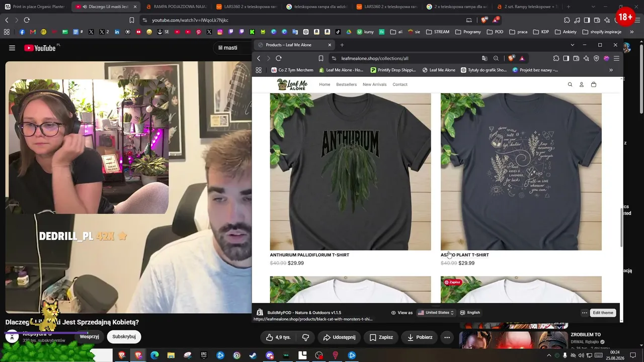
Task: Open the Anthurium t-shirt product image
Action: (351, 171)
